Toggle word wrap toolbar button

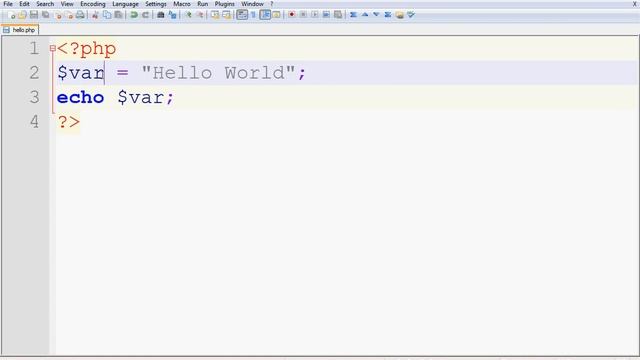pyautogui.click(x=242, y=15)
